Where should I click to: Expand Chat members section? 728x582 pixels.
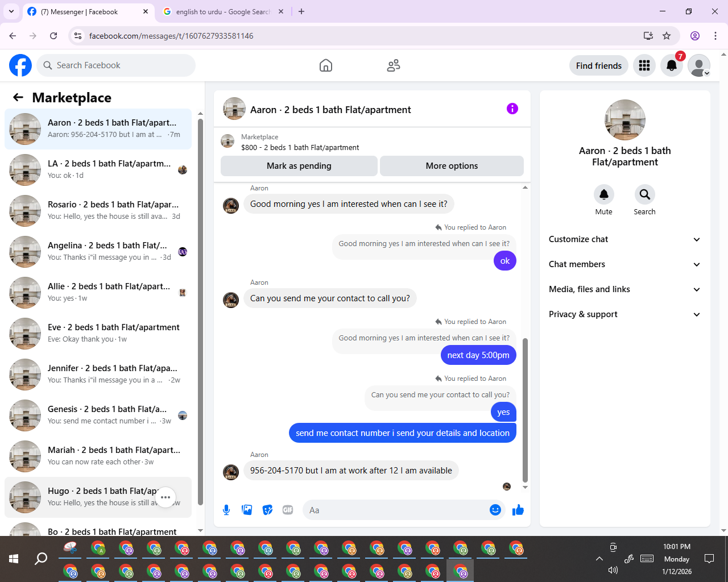click(625, 264)
